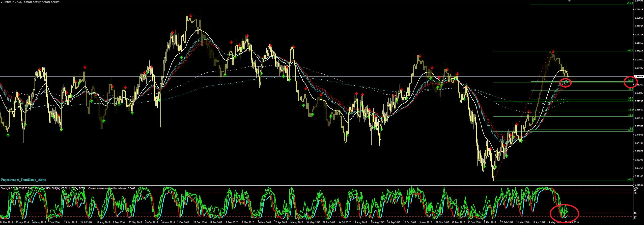Click the 20 level on the oscillator scale
Image resolution: width=644 pixels, height=225 pixels.
(x=635, y=213)
